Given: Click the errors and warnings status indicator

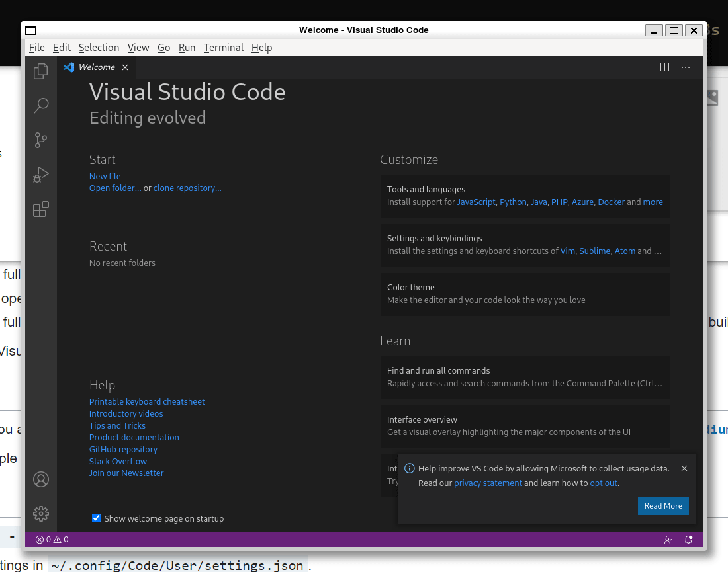Looking at the screenshot, I should (x=52, y=540).
